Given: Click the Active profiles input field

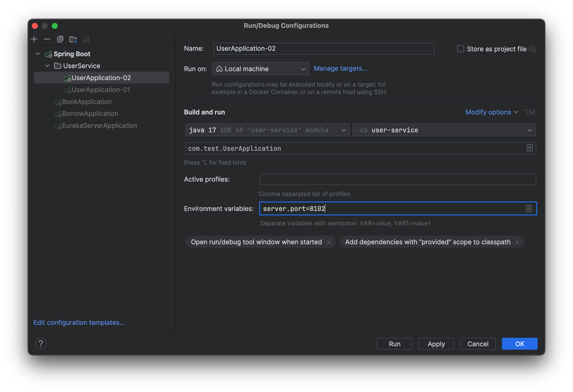Looking at the screenshot, I should [x=397, y=179].
